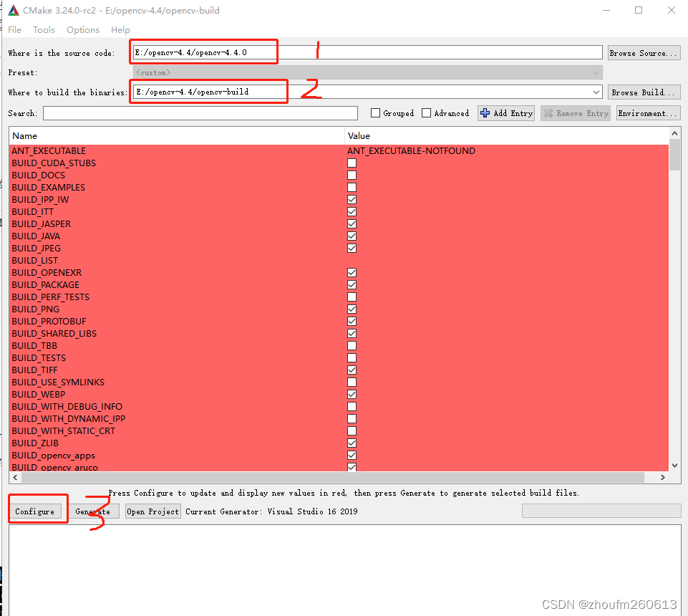Uncheck the BUILD_ZLIB checkbox
Viewport: 688px width, 616px height.
pyautogui.click(x=352, y=443)
